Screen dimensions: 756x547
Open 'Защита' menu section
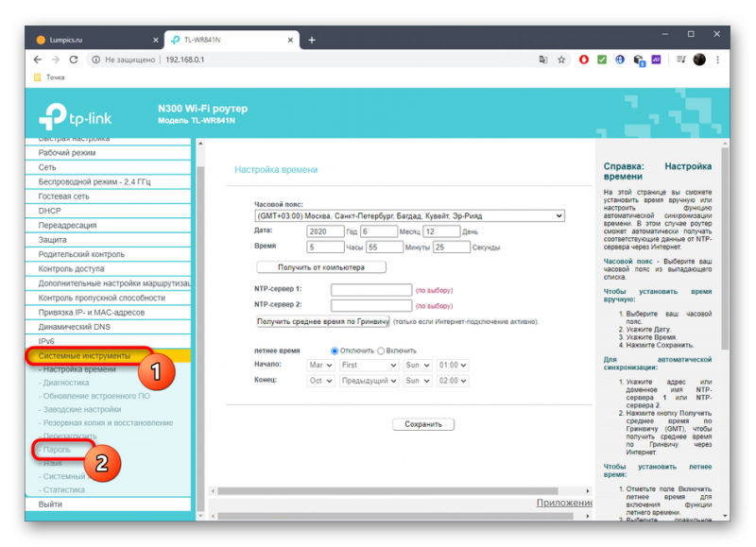click(x=108, y=240)
